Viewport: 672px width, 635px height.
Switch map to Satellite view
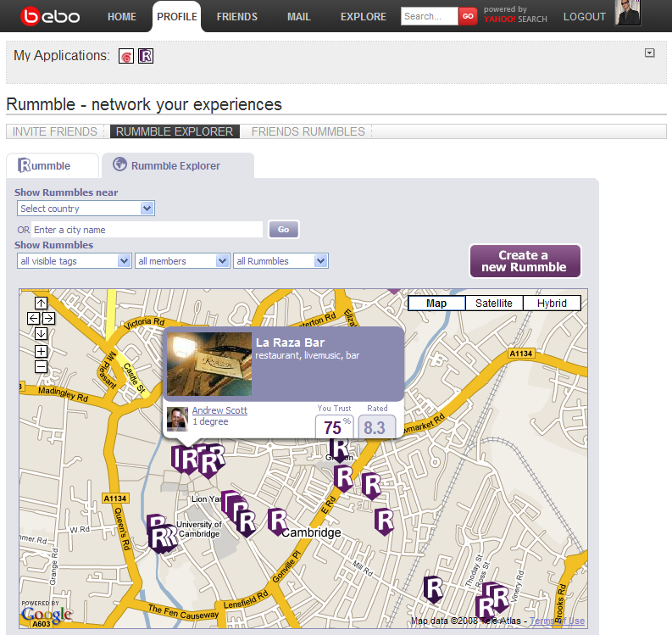(494, 304)
